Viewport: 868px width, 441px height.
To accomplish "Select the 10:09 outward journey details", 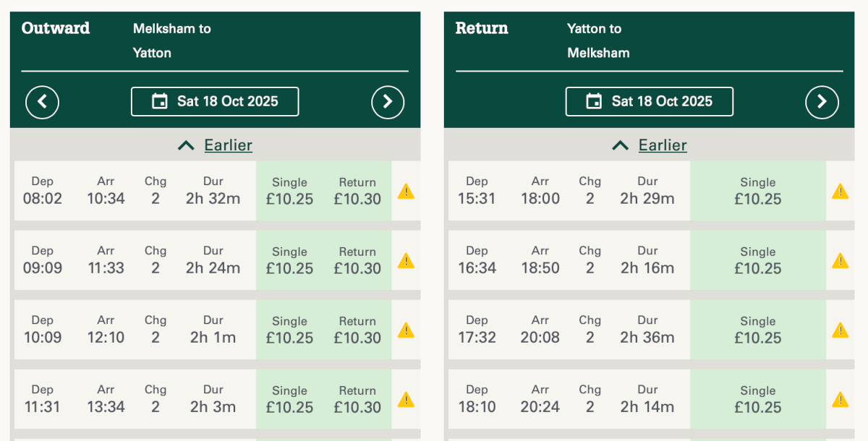I will click(x=135, y=330).
